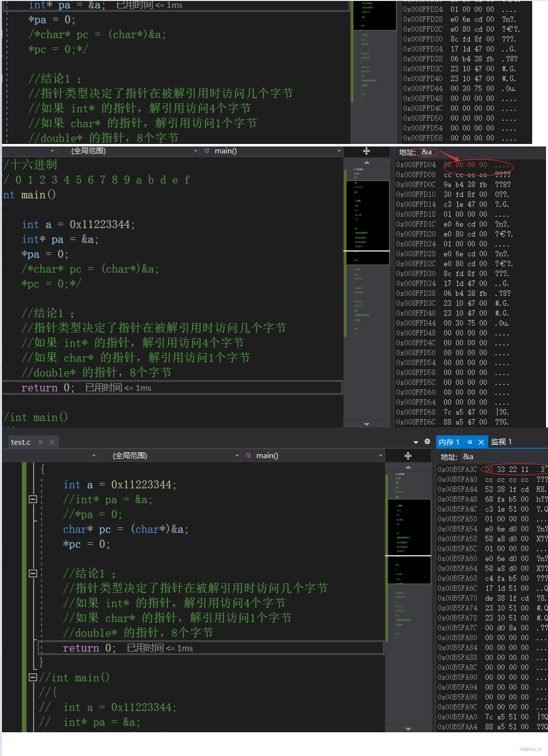Open the memory window settings gear
This screenshot has height=756, width=548.
[427, 441]
